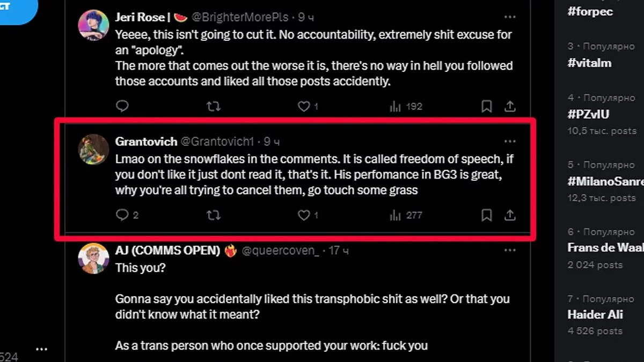Click AJ's profile avatar
This screenshot has width=644, height=362.
[94, 258]
